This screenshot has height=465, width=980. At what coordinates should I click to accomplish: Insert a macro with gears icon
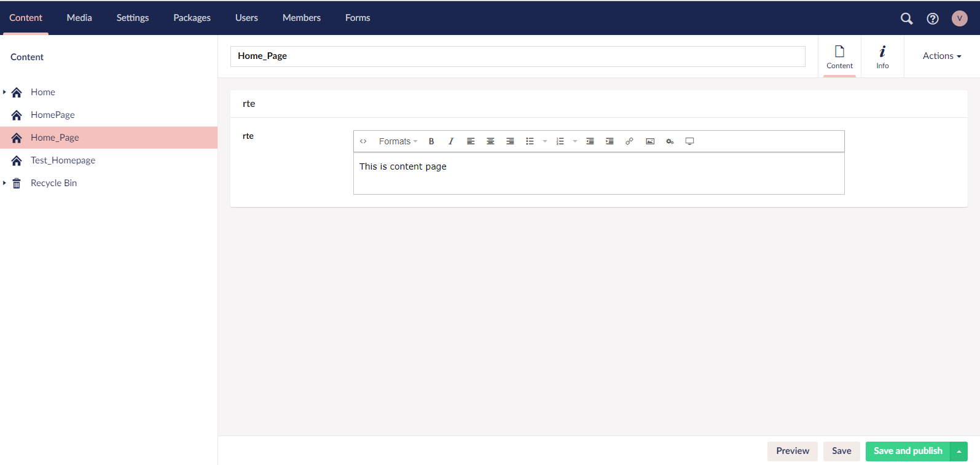coord(670,141)
